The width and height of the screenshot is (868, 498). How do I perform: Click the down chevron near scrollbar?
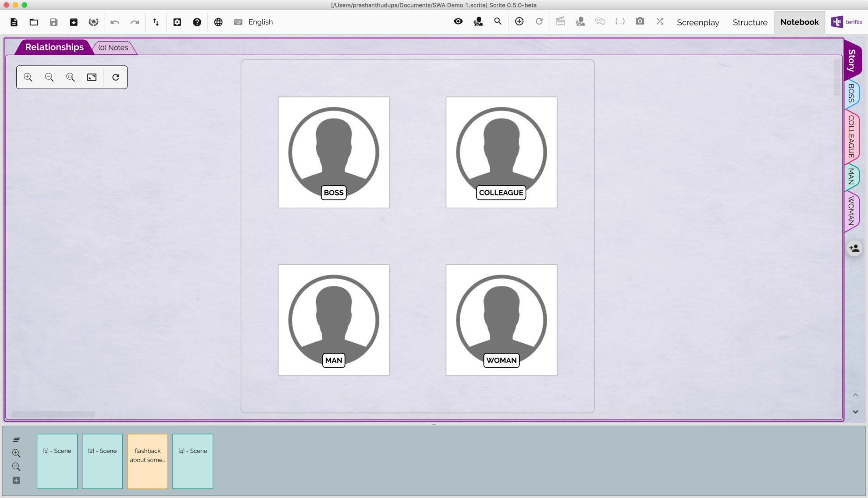[x=855, y=412]
